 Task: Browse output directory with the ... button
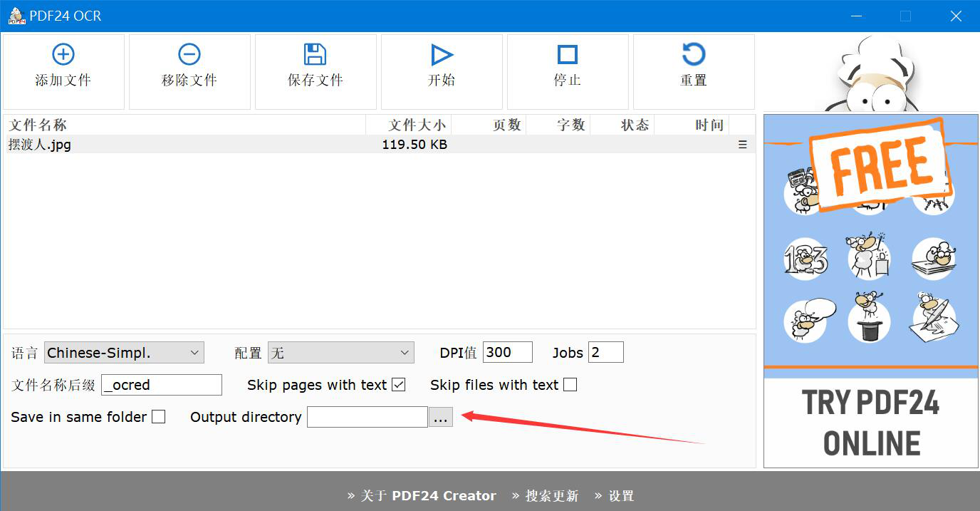(441, 417)
